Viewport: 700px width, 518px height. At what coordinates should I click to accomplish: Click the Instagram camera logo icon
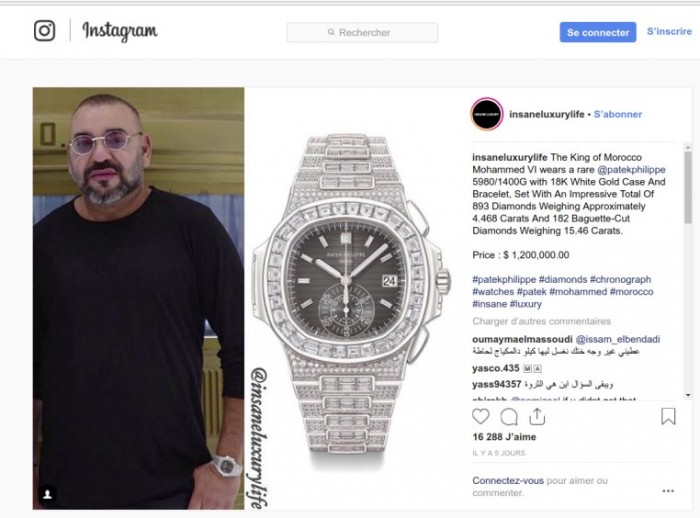[x=45, y=31]
